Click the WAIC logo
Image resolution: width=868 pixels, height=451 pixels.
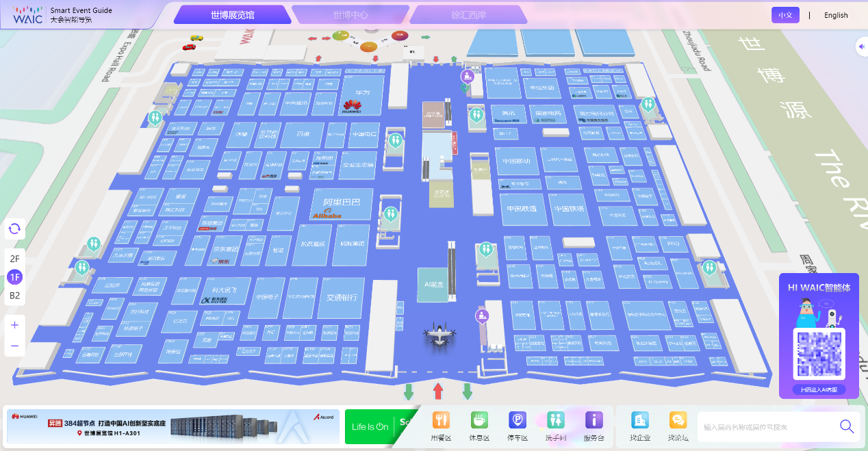(x=28, y=15)
